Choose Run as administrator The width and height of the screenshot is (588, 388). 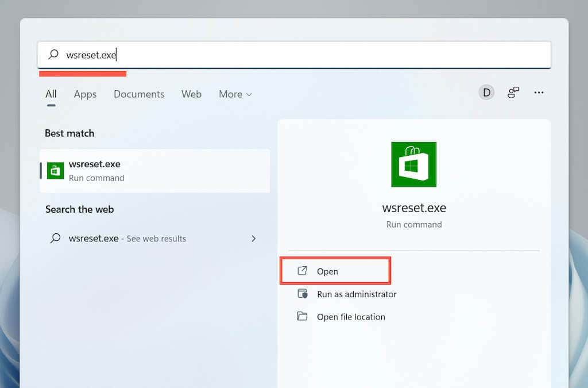coord(357,294)
